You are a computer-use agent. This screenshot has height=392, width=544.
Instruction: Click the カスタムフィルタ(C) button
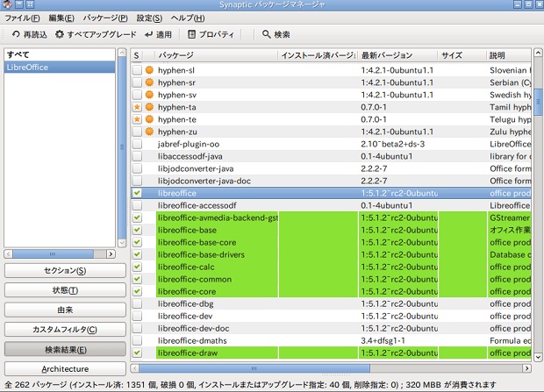[65, 330]
